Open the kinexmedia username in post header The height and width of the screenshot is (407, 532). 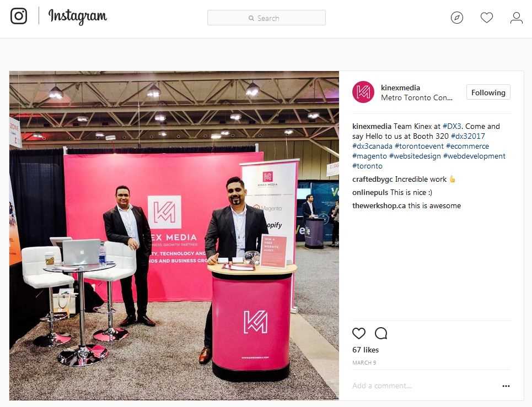(400, 88)
